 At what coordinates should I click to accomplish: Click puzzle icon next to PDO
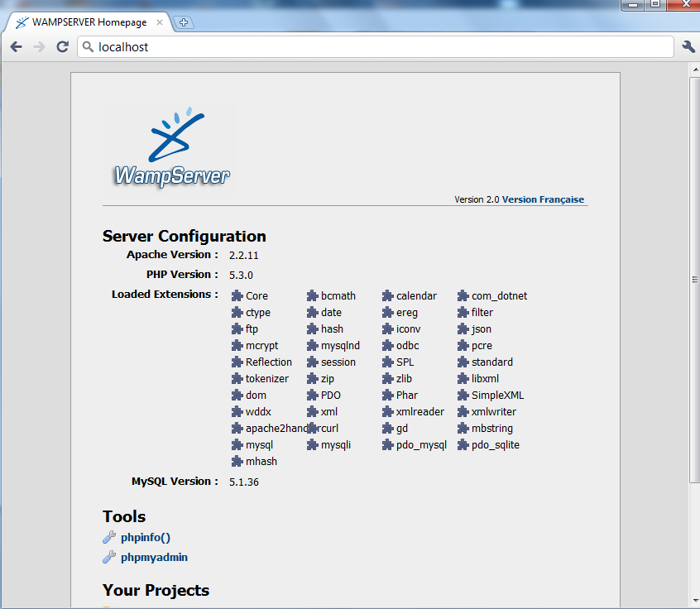pos(313,396)
